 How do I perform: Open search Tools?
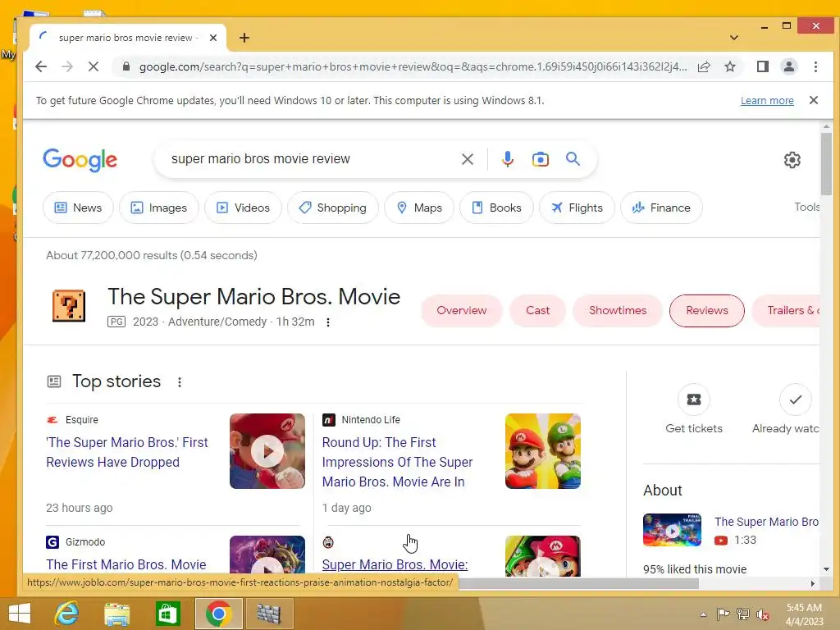(x=806, y=207)
